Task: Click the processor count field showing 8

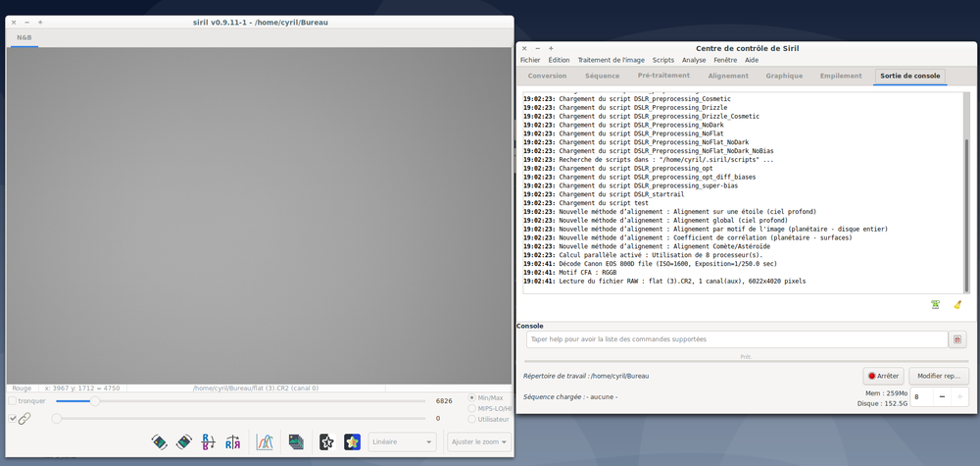Action: [x=922, y=396]
